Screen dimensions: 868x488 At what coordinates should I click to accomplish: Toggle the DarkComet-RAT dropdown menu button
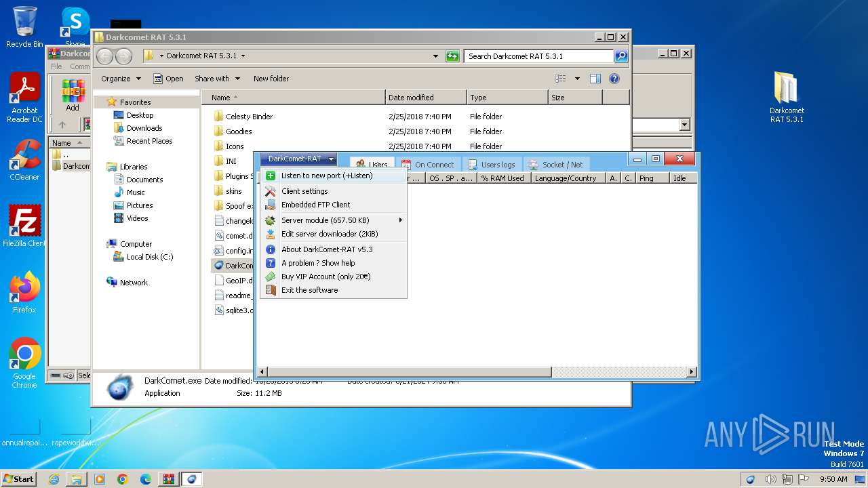point(298,159)
